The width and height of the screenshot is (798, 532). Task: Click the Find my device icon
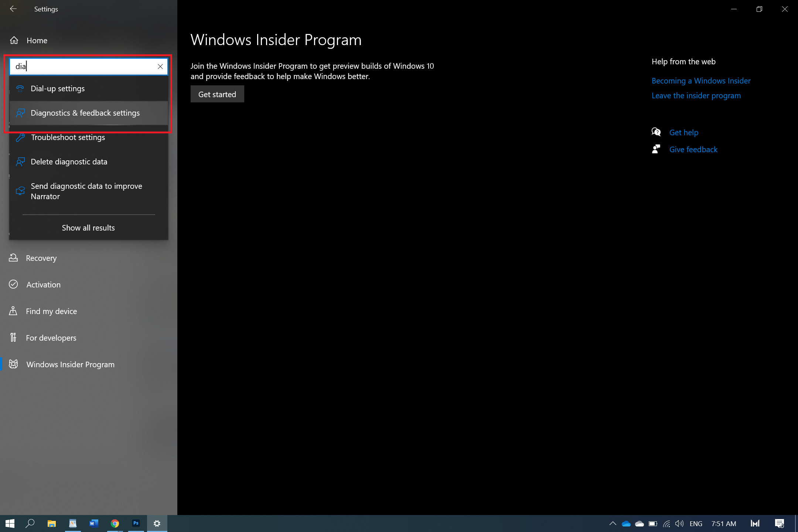coord(13,311)
